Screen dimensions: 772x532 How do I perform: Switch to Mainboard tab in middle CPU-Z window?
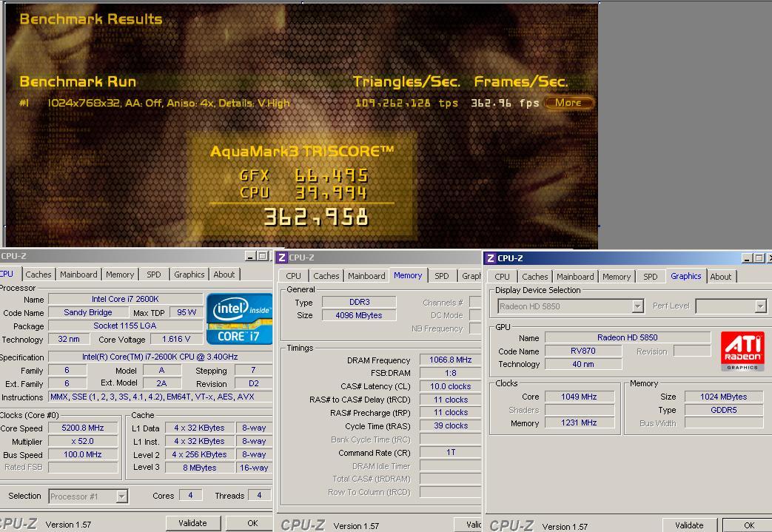tap(366, 276)
